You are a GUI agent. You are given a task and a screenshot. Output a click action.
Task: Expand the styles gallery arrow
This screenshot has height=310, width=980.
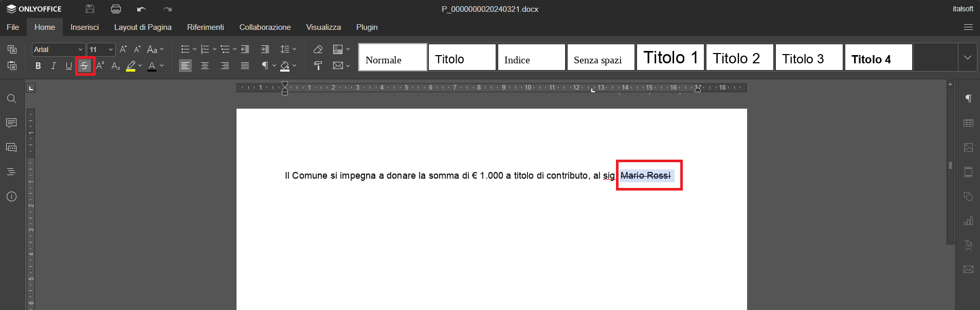tap(967, 57)
